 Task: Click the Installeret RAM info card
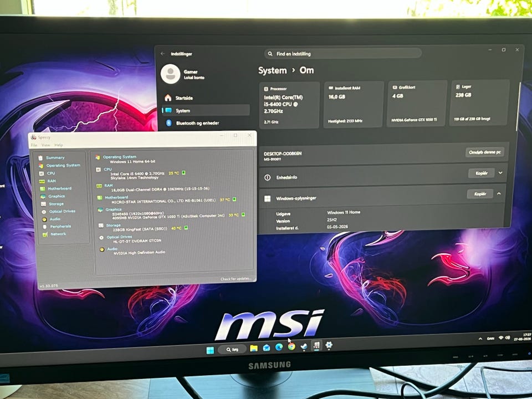pos(353,104)
